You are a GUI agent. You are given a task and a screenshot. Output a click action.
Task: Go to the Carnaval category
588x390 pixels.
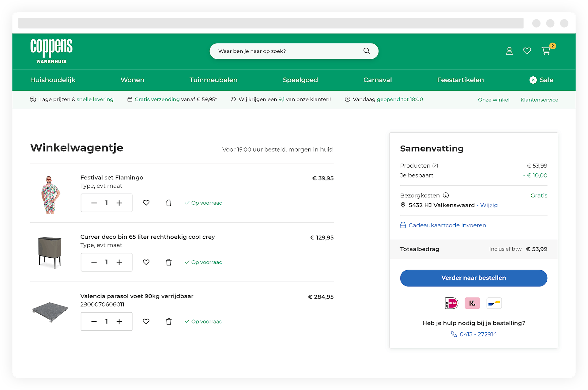tap(377, 80)
